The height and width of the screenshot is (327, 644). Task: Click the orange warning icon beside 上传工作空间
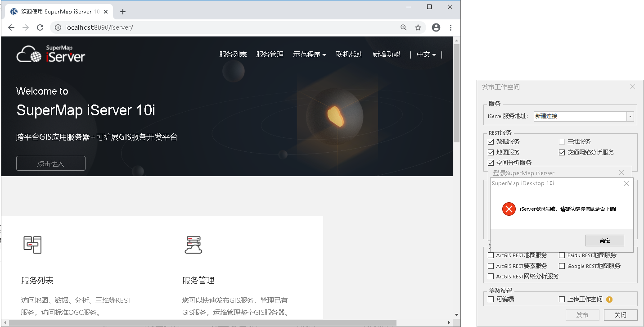(609, 299)
